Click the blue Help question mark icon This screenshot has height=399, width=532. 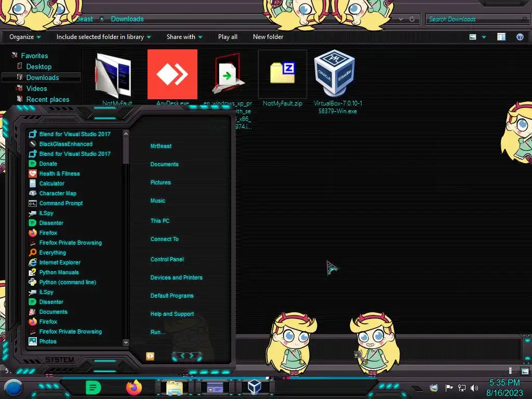(x=520, y=37)
